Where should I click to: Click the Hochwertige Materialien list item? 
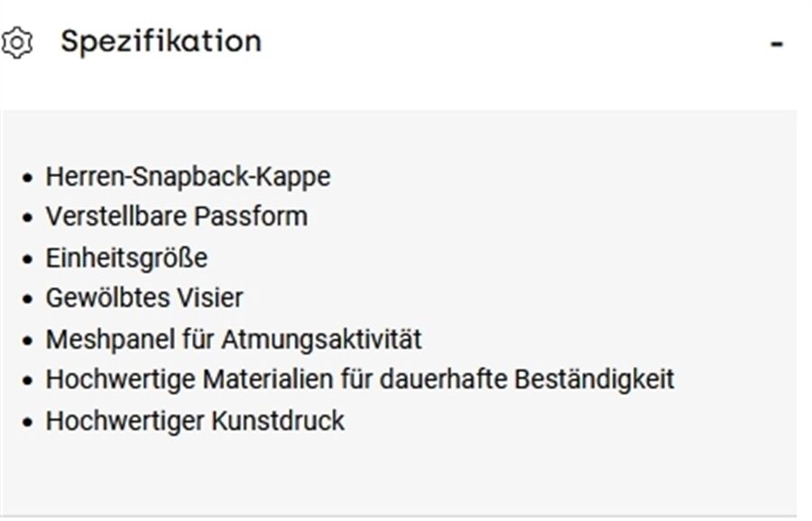pos(360,379)
